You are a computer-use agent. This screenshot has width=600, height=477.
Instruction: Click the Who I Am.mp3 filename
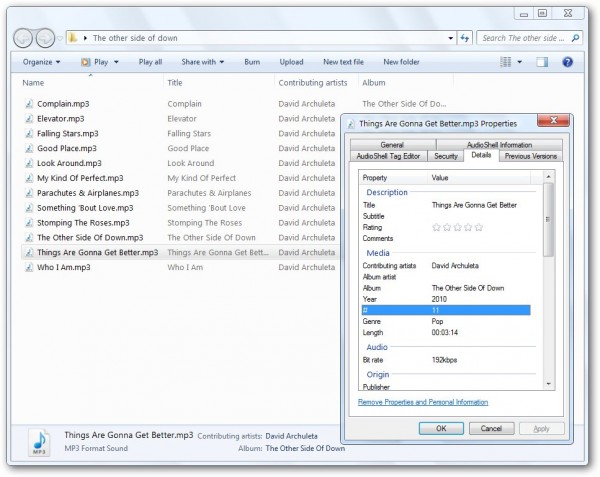pos(64,267)
